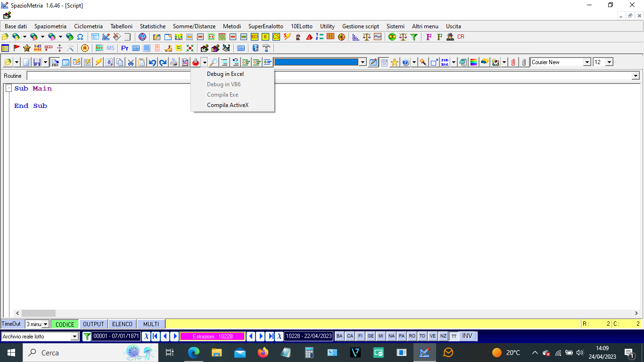Open the Archivio reale lotto dropdown
This screenshot has height=362, width=644.
click(x=74, y=337)
